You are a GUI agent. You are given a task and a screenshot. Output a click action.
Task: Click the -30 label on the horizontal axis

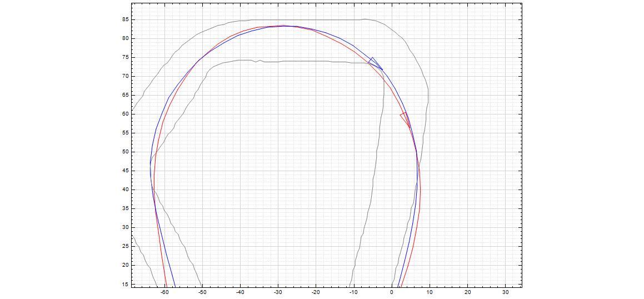pos(278,292)
